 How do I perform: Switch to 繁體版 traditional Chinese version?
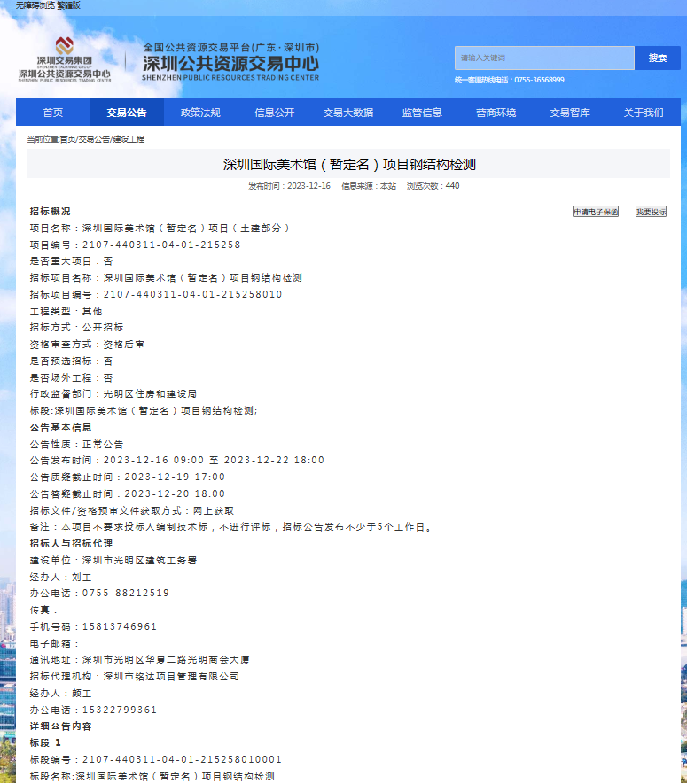click(x=69, y=5)
